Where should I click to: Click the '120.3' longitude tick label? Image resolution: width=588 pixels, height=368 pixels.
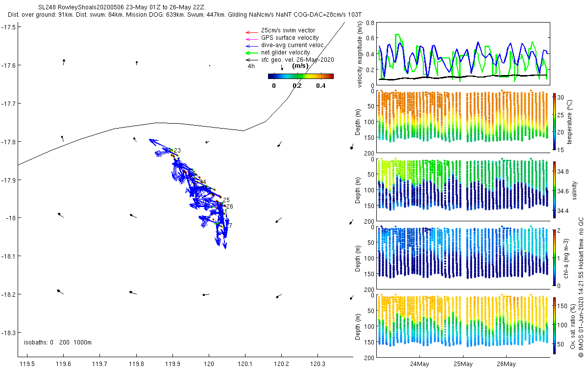tap(318, 364)
